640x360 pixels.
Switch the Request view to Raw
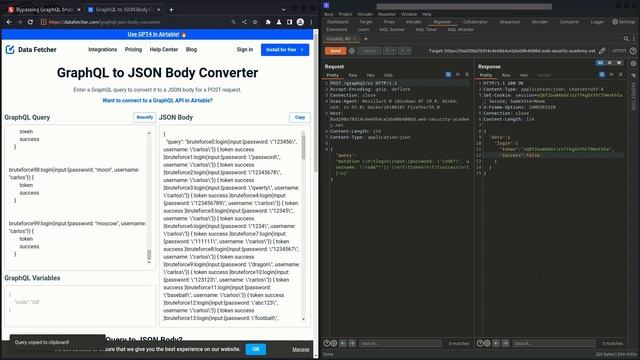353,75
